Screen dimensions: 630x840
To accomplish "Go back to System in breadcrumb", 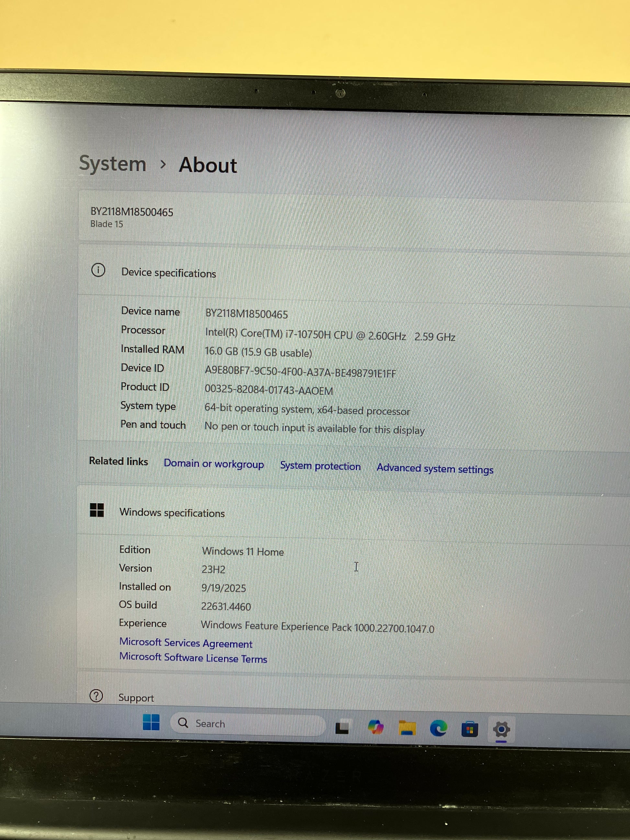I will 112,164.
